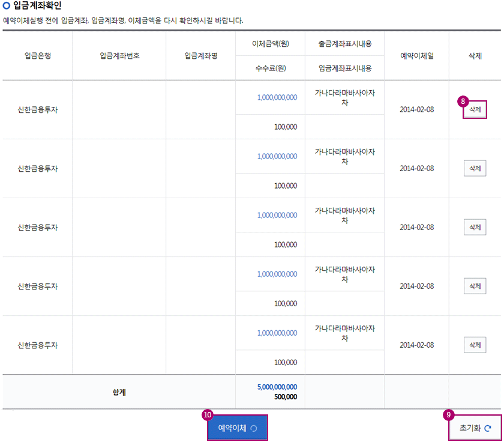Select the 1,000,000,000 amount in third row
Viewport: 504px width, 442px height.
[x=277, y=215]
